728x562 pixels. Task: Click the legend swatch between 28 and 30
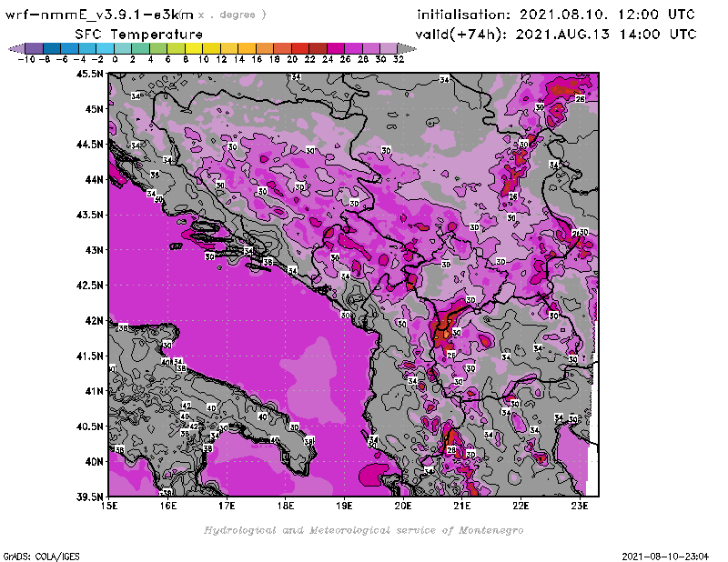[371, 48]
